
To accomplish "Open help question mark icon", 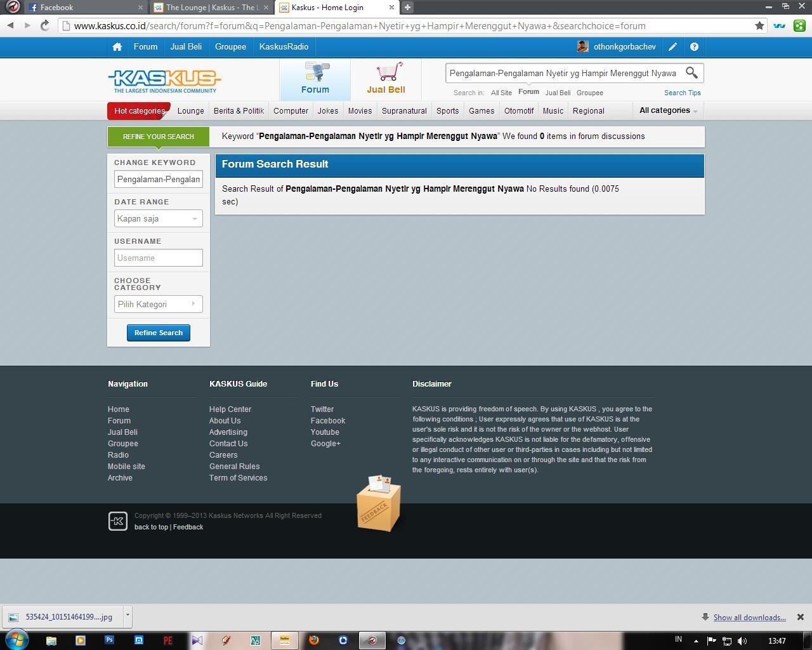I will (x=694, y=47).
